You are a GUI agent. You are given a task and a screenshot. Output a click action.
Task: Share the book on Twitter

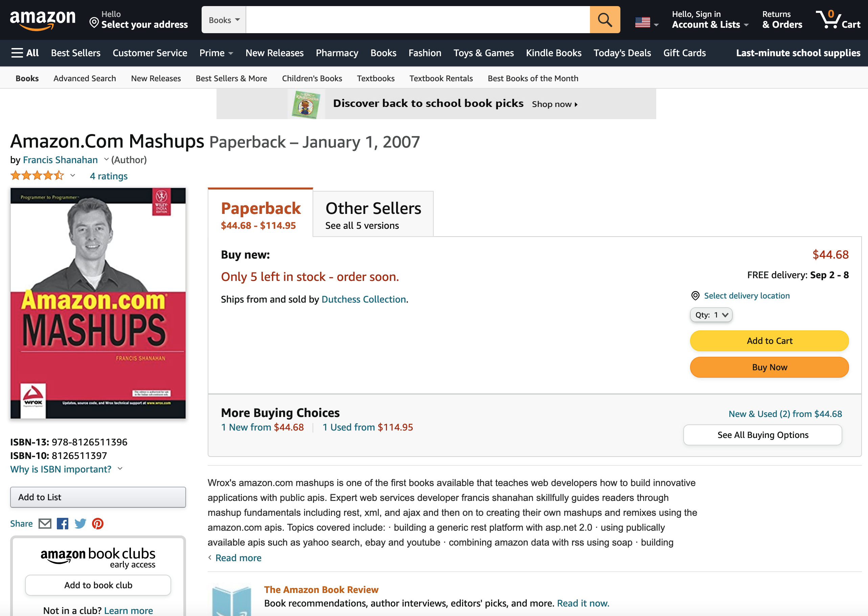81,524
